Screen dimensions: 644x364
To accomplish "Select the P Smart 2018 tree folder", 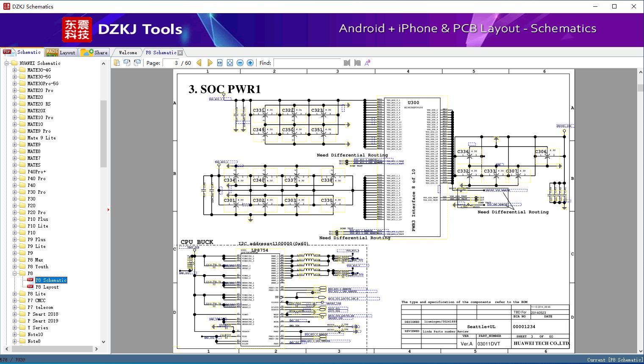I will (x=43, y=314).
